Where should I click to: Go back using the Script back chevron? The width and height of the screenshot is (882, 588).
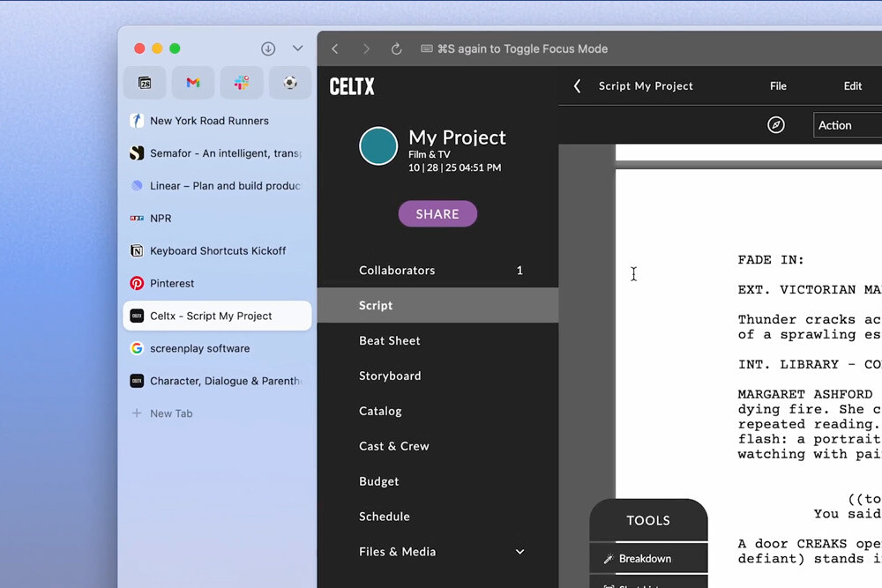578,86
